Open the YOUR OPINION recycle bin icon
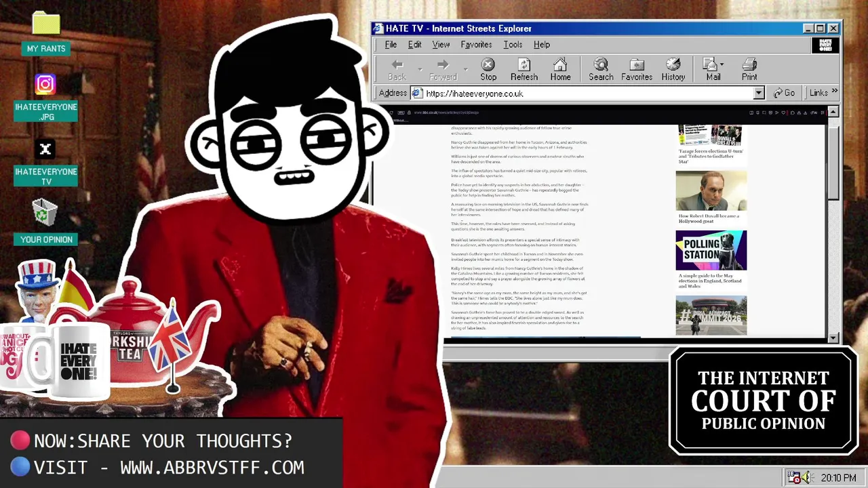The width and height of the screenshot is (868, 488). [x=45, y=213]
